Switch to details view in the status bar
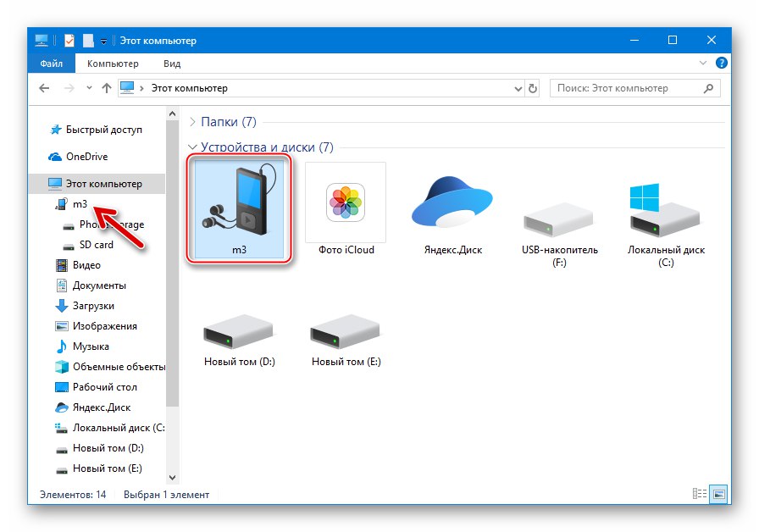759x532 pixels. pos(700,494)
